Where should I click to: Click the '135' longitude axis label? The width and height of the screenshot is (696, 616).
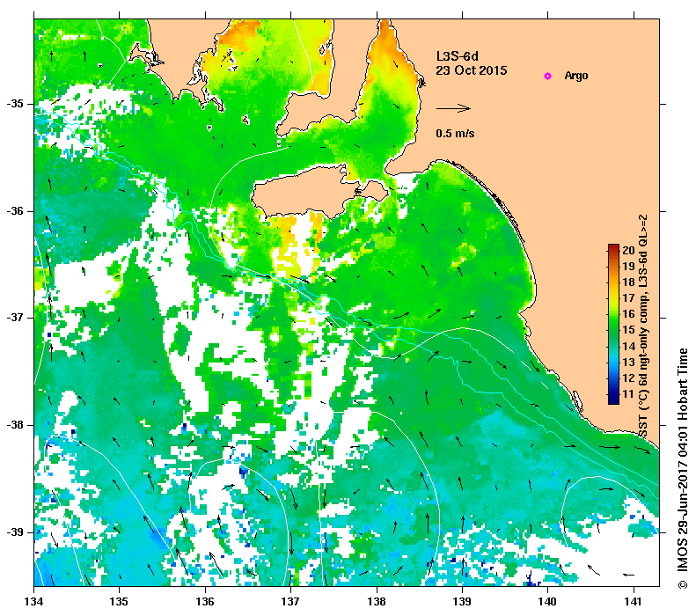[x=119, y=602]
